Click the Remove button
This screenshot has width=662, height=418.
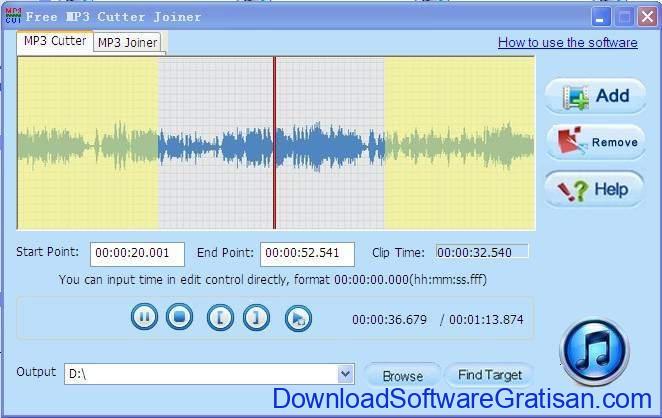(596, 142)
